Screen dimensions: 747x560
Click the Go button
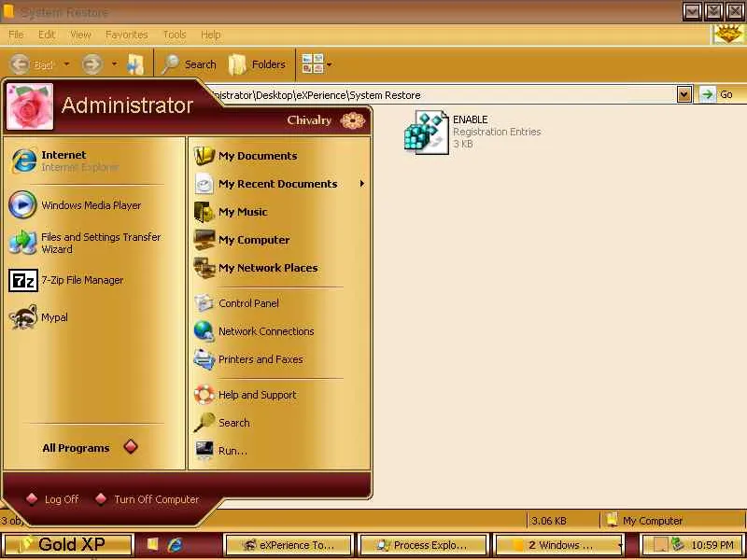coord(718,94)
